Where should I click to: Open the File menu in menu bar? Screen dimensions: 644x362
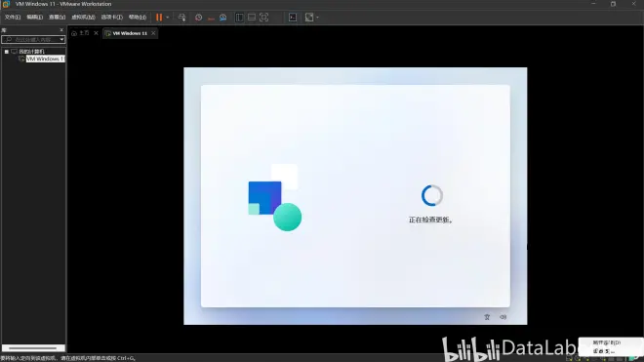coord(13,18)
